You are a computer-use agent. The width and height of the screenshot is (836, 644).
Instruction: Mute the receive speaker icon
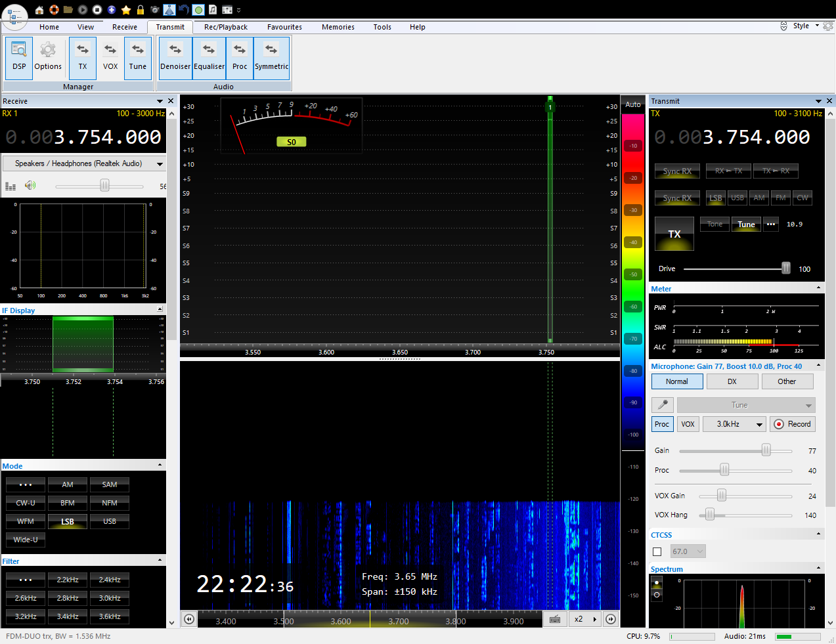(30, 186)
